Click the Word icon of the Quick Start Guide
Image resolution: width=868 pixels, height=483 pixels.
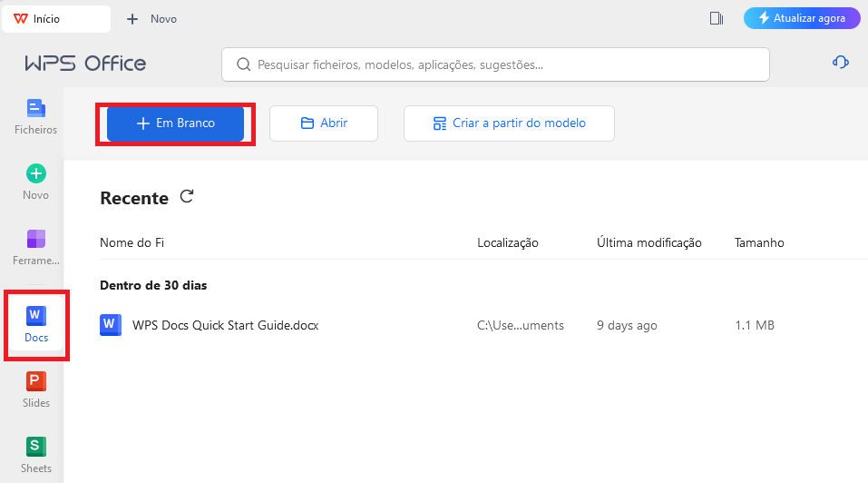110,324
